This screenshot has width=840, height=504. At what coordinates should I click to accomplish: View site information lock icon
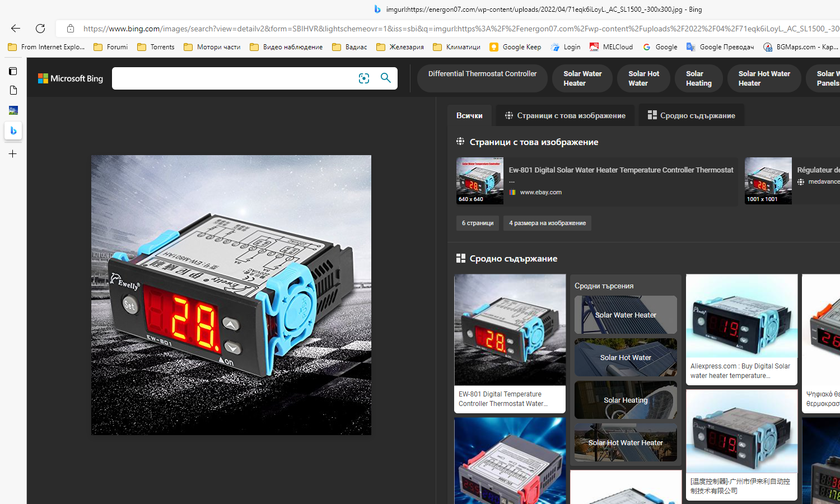71,28
